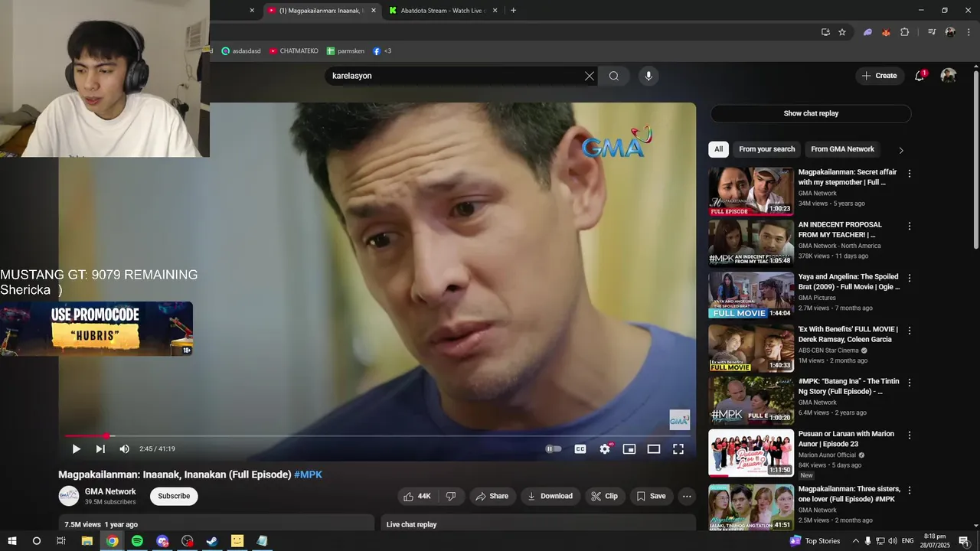Screen dimensions: 980x551
Task: Subscribe to GMA Network
Action: [x=174, y=496]
